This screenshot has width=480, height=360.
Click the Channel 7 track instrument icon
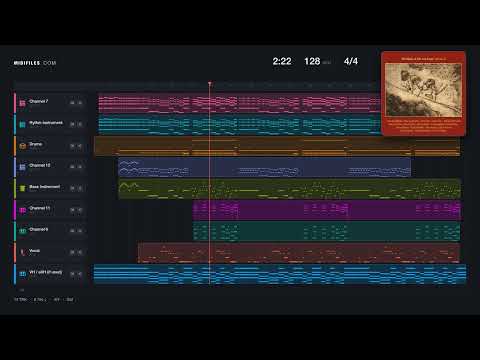(22, 103)
